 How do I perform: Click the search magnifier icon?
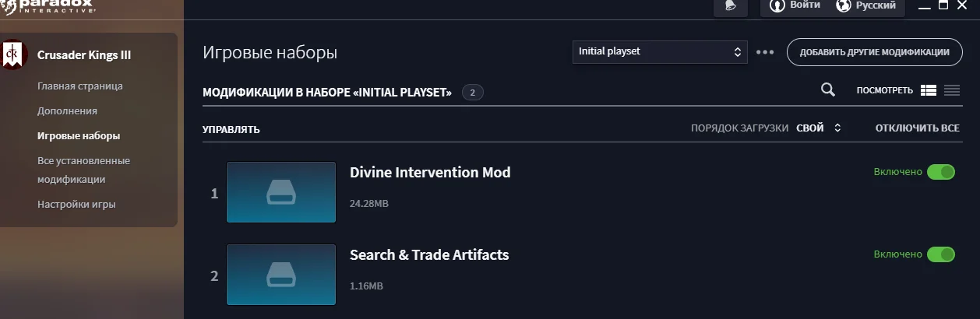point(828,90)
